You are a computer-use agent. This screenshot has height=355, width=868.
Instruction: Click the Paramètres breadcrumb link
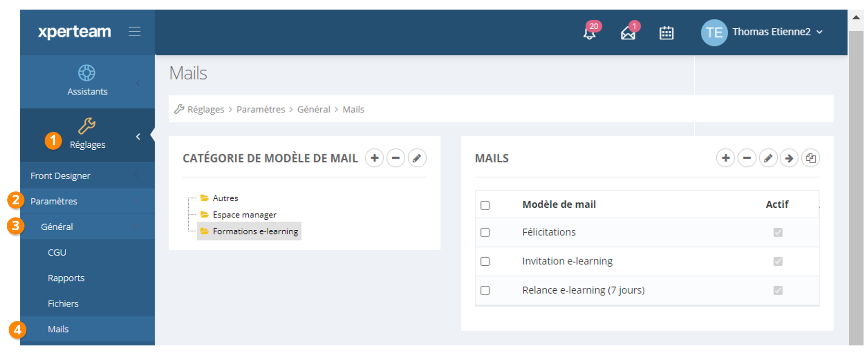[261, 109]
